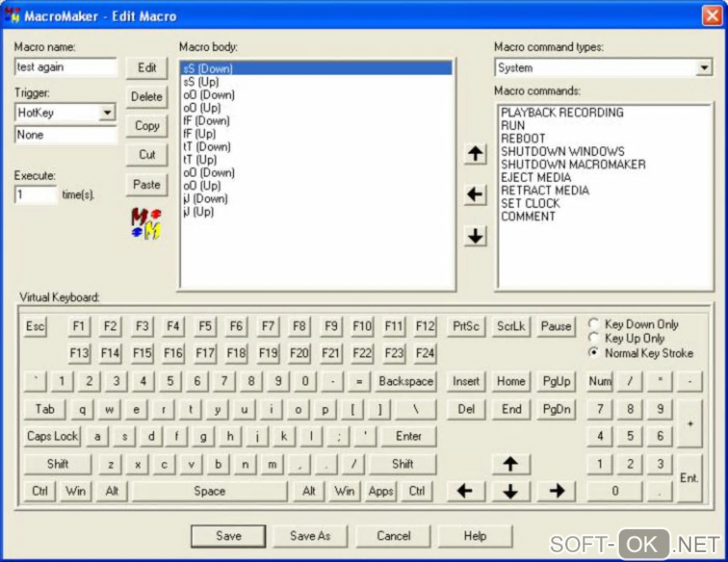Click the PgDn virtual key
The image size is (728, 562).
point(556,409)
